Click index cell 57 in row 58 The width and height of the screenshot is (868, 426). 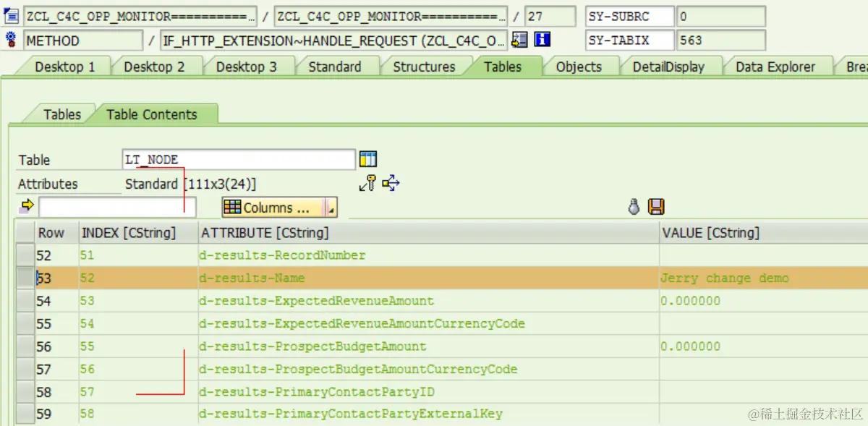(138, 392)
